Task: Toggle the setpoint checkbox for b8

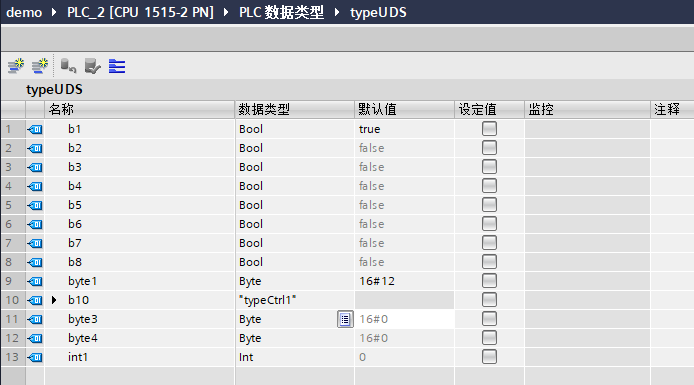Action: tap(489, 262)
